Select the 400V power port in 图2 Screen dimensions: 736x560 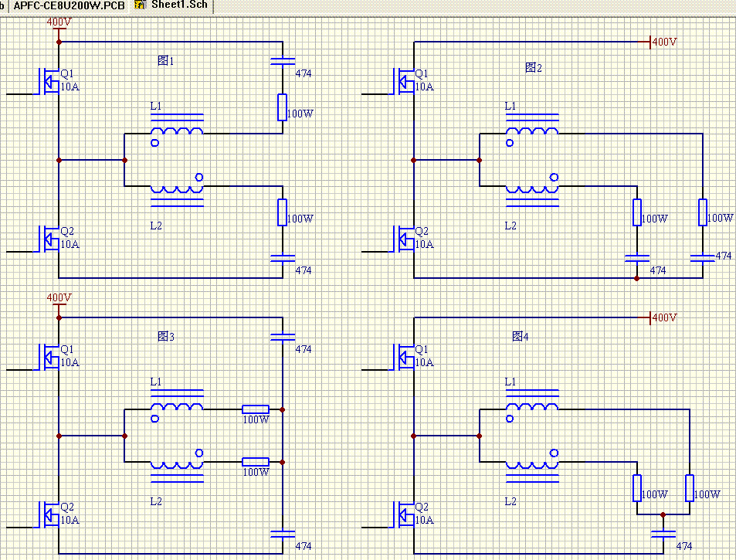pyautogui.click(x=659, y=42)
